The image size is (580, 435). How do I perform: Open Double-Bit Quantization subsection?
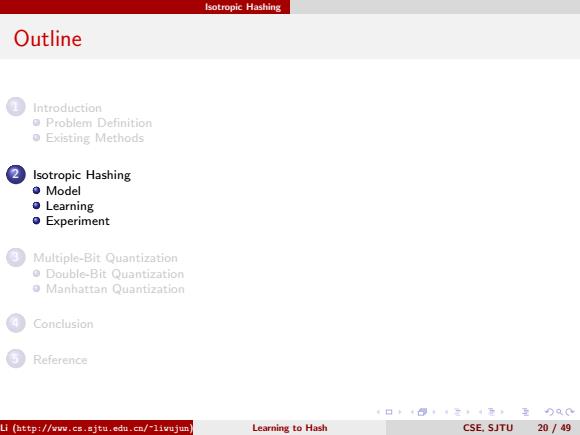[115, 274]
